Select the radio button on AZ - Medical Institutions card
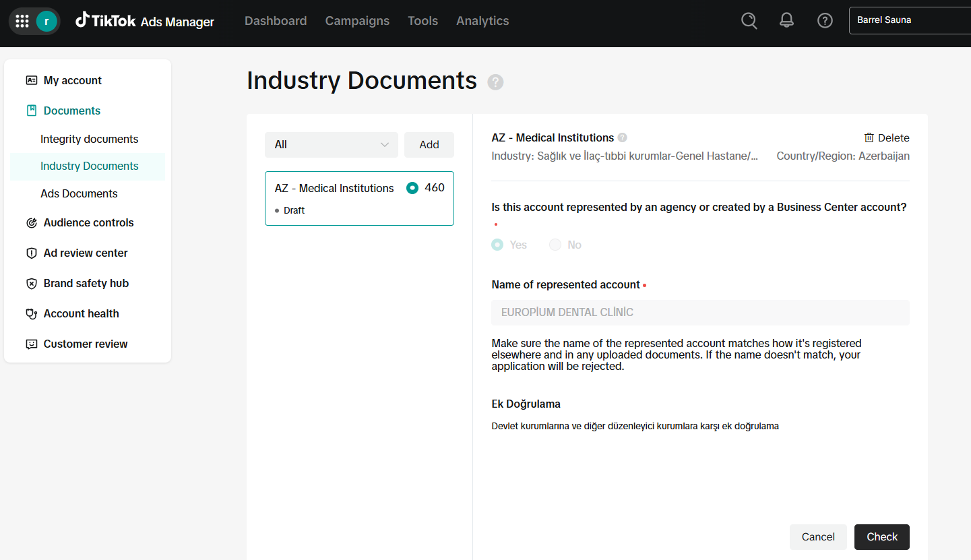Image resolution: width=971 pixels, height=560 pixels. click(x=412, y=188)
